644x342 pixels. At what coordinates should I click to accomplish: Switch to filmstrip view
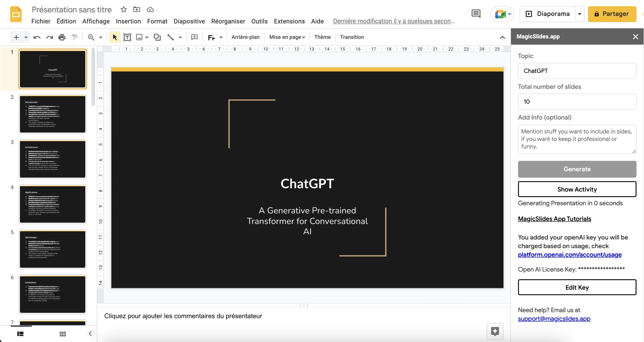20,334
